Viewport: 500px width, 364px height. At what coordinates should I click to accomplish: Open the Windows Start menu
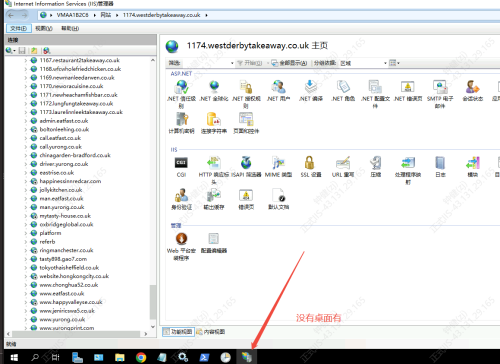(14, 357)
